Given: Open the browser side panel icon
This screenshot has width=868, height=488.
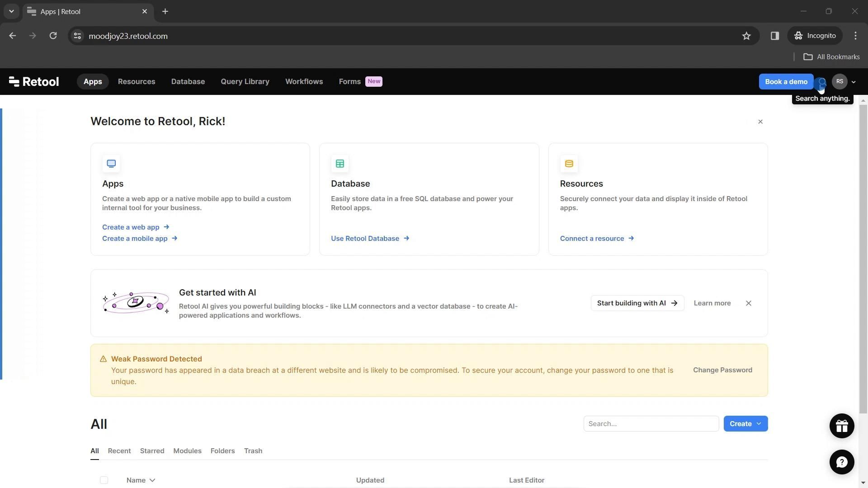Looking at the screenshot, I should click(775, 36).
